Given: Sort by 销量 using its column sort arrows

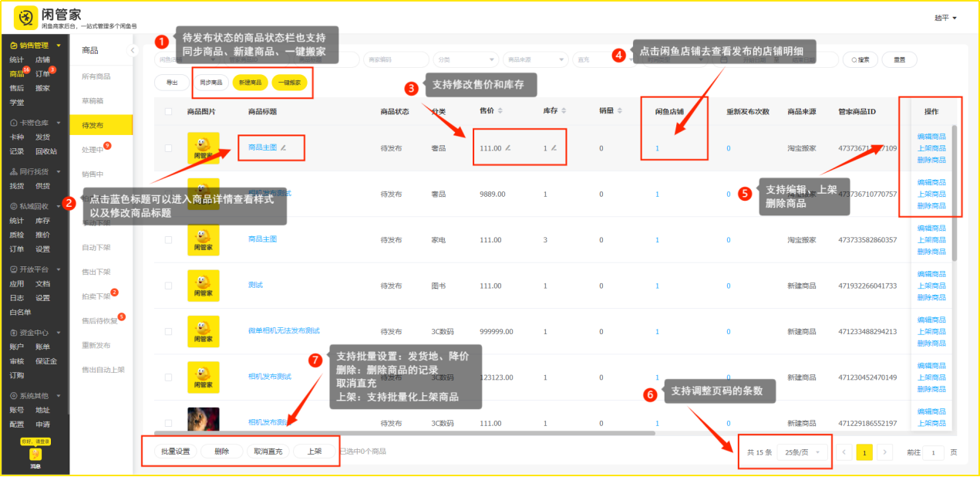Looking at the screenshot, I should pos(620,112).
